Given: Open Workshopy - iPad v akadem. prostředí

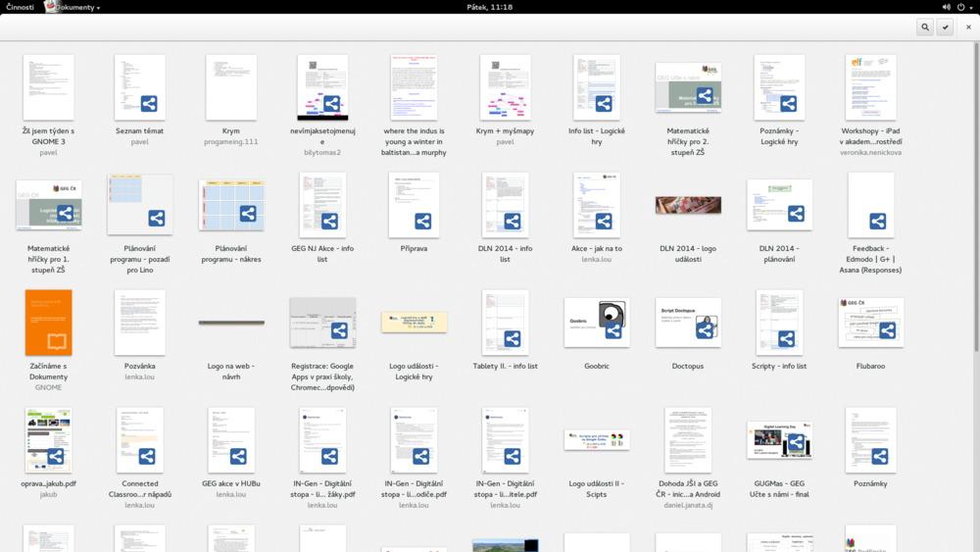Looking at the screenshot, I should [x=870, y=87].
